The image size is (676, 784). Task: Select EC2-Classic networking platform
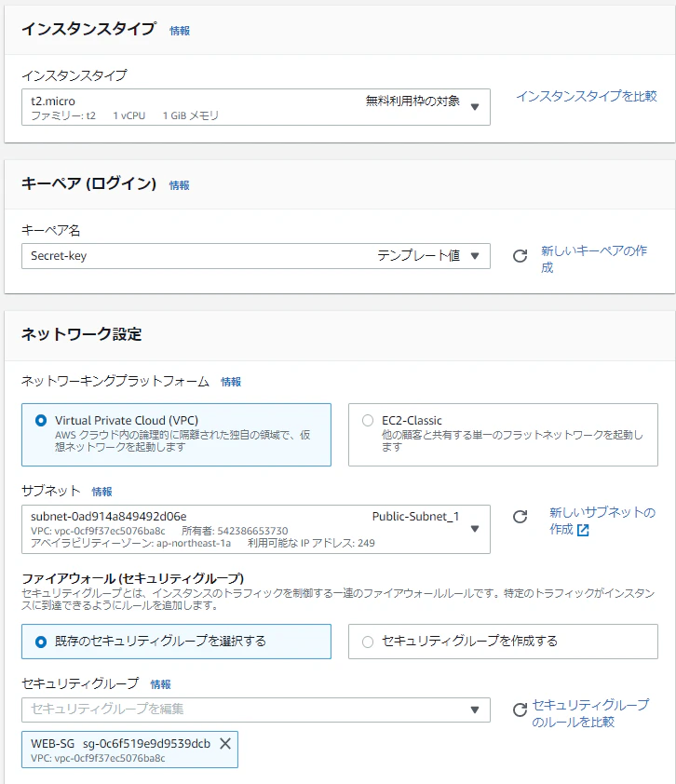point(368,421)
